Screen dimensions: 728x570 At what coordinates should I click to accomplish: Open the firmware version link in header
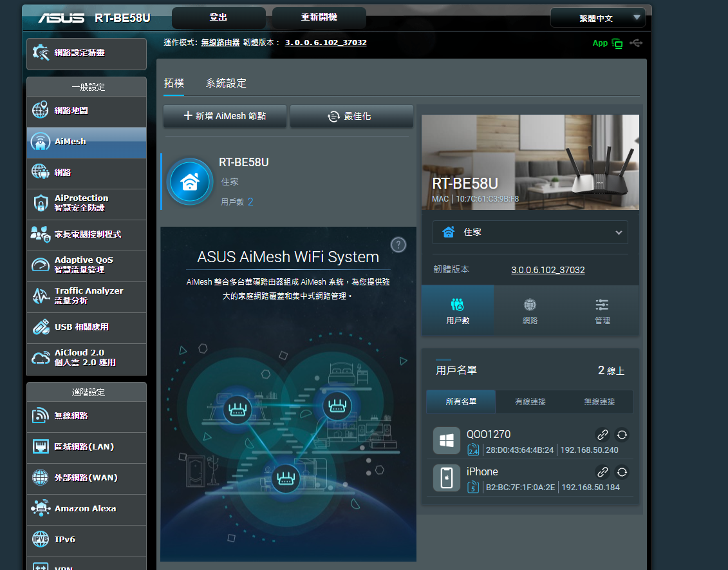[326, 43]
